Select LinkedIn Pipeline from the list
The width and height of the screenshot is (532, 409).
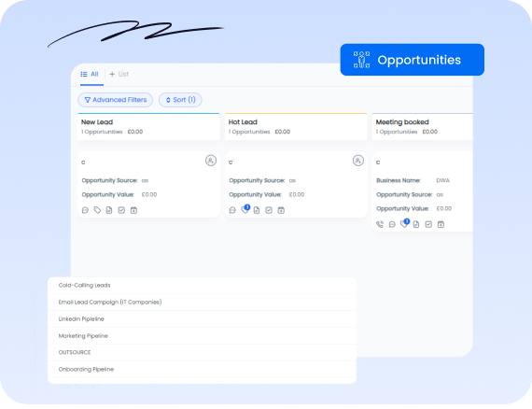[202, 318]
